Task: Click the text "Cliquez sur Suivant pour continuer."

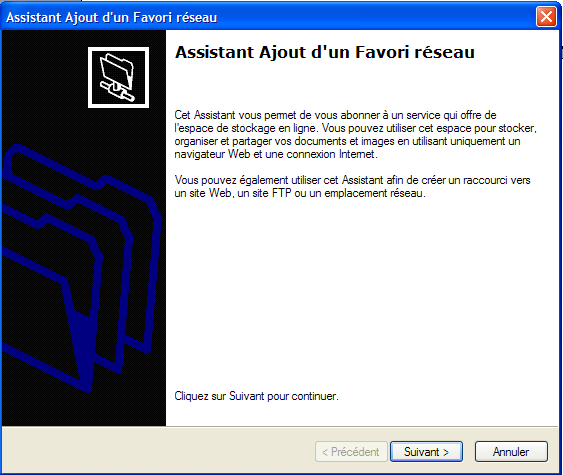Action: point(256,396)
